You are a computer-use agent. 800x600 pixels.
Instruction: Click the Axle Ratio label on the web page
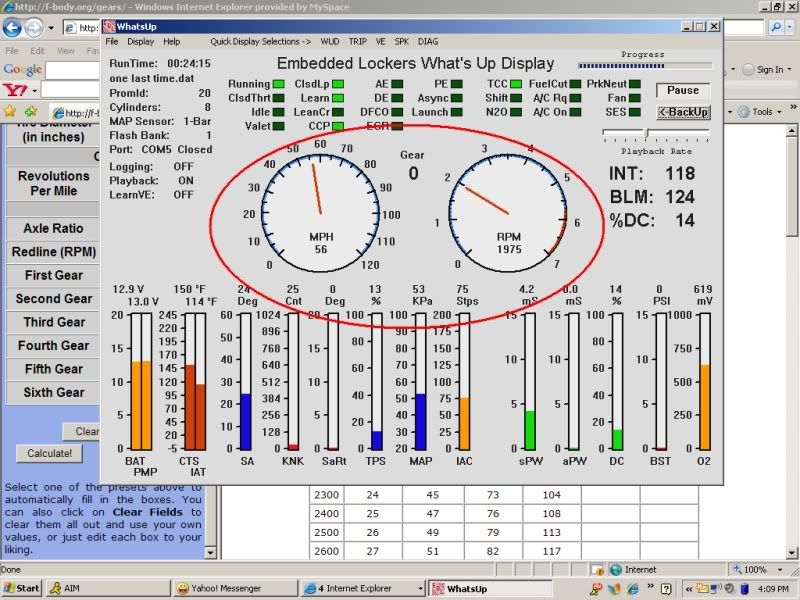click(x=53, y=229)
